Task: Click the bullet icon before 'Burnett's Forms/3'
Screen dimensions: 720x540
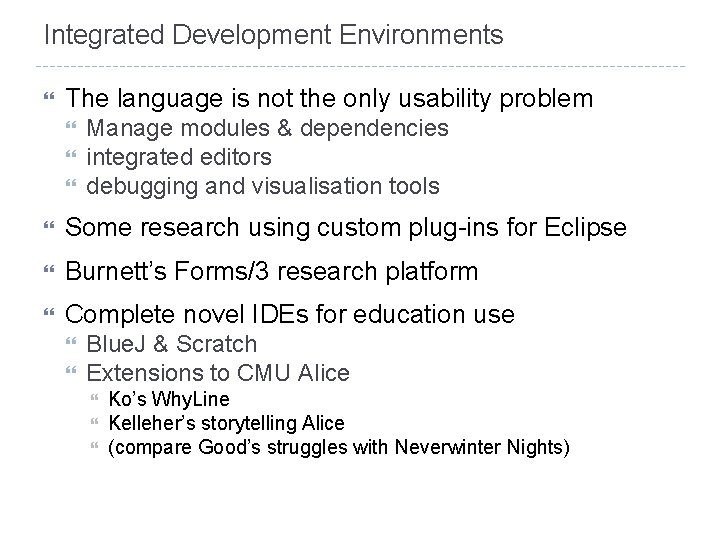Action: click(49, 269)
